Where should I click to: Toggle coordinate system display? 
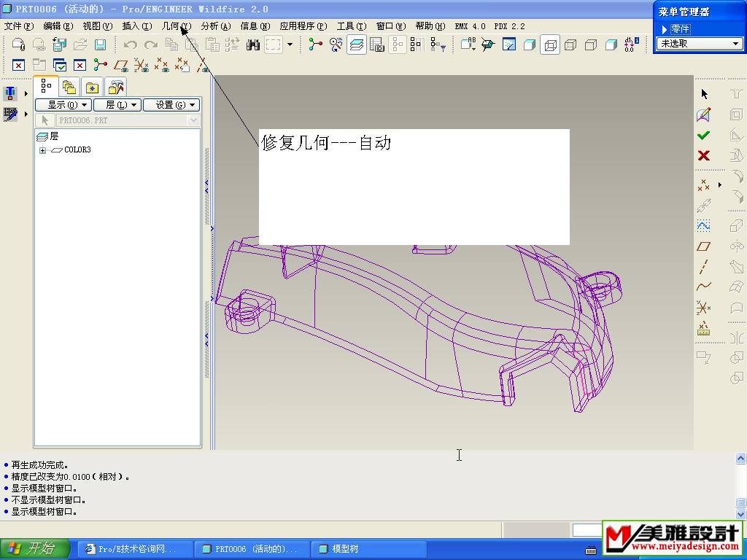point(142,65)
